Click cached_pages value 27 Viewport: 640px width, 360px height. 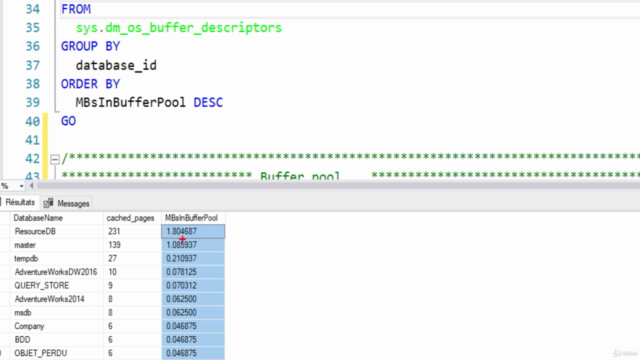132,258
